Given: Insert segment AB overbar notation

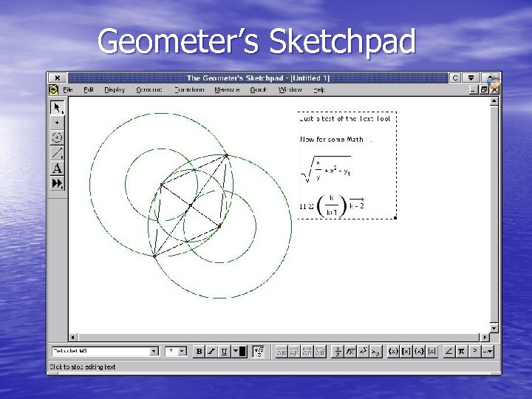Looking at the screenshot, I should click(282, 352).
